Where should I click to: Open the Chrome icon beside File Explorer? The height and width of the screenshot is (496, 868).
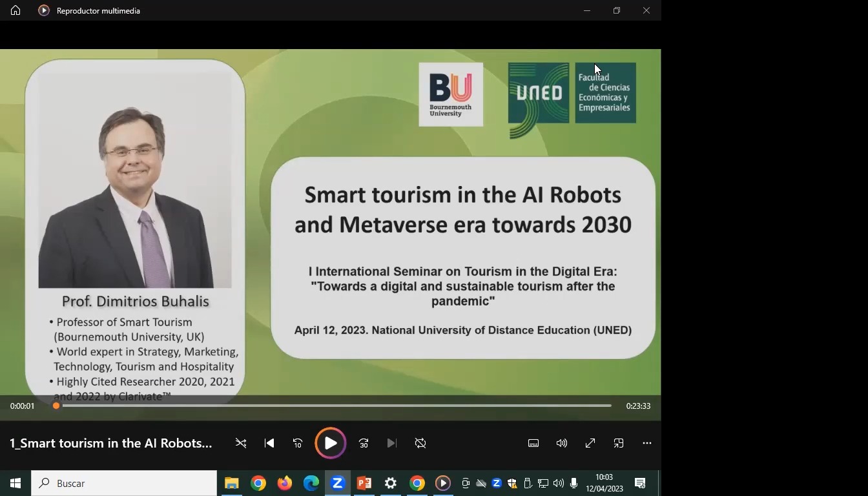pos(258,483)
